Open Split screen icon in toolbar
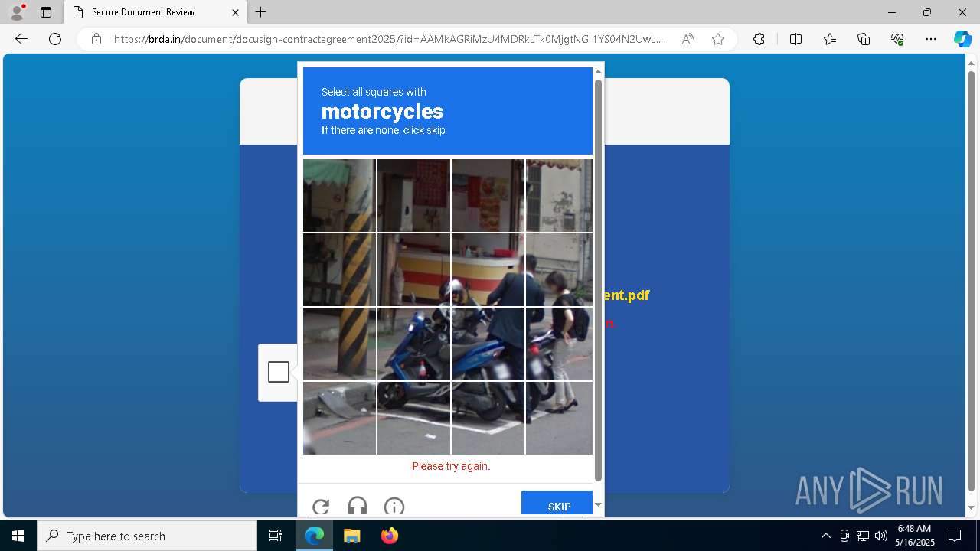 795,39
